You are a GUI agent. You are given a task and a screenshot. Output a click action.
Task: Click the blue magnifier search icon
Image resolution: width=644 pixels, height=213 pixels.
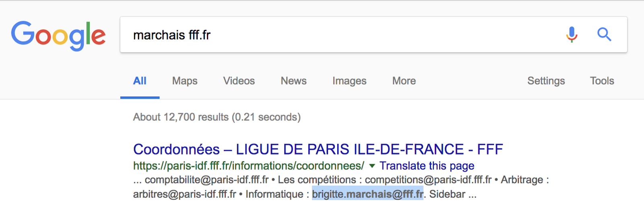click(604, 35)
